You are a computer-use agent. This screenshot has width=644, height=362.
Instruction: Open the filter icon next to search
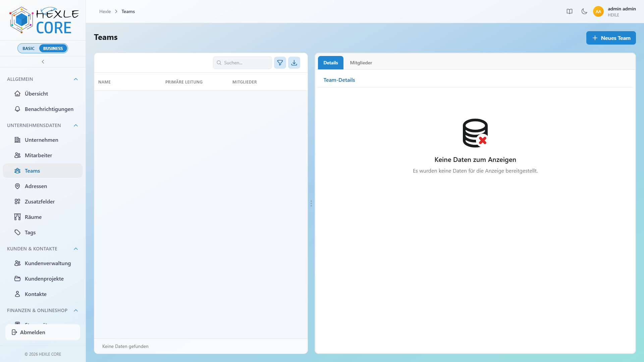(280, 63)
